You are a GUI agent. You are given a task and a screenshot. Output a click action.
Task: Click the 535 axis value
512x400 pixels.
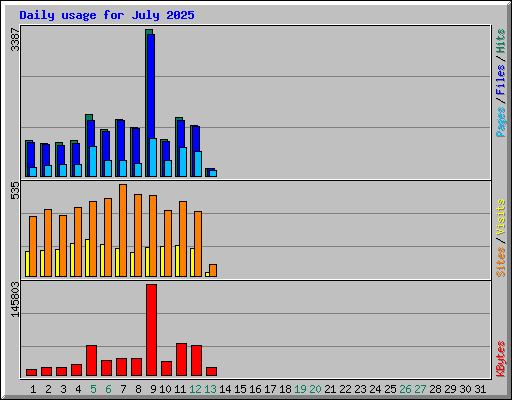click(x=15, y=191)
